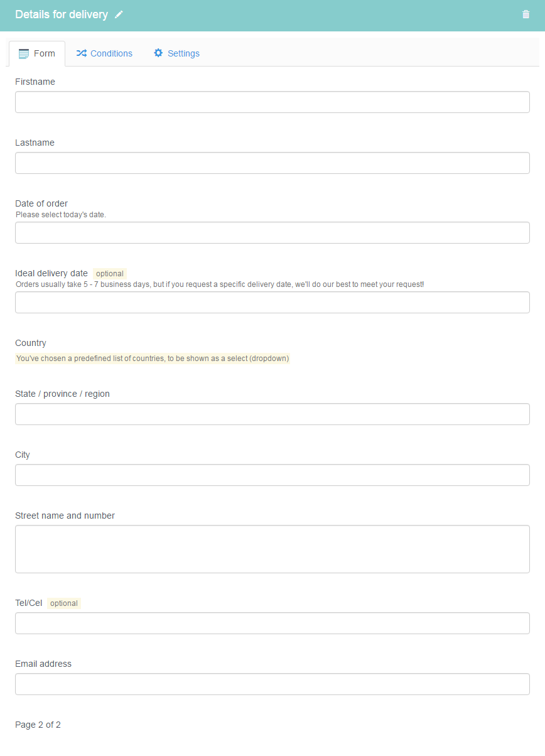Image resolution: width=545 pixels, height=756 pixels.
Task: Click the trash delete icon
Action: coord(526,14)
